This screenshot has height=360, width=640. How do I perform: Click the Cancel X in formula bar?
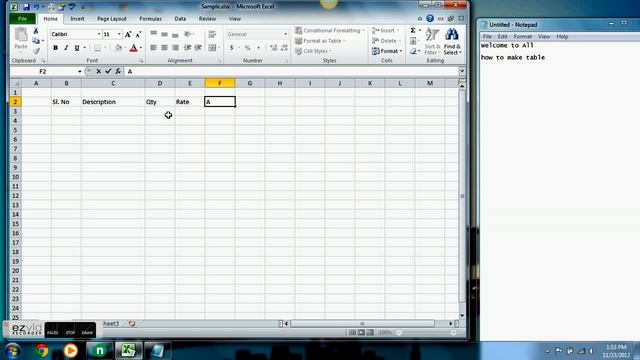click(98, 71)
